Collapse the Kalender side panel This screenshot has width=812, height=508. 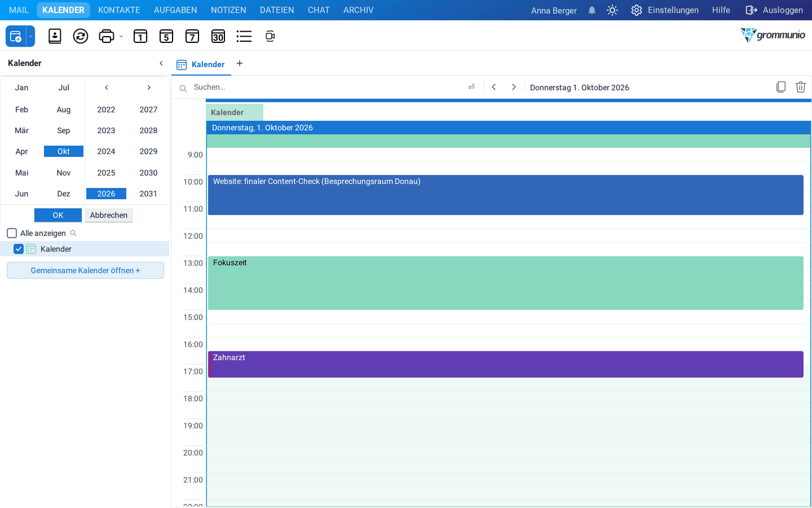click(x=161, y=63)
